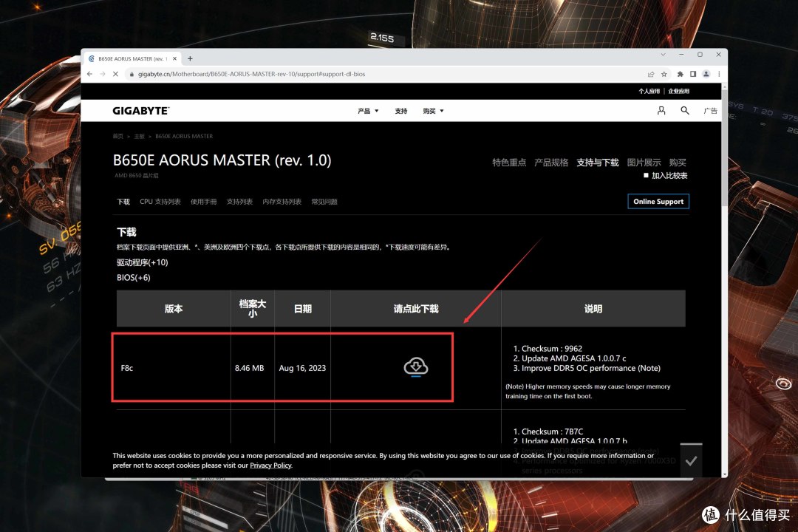Go to 主板 in the breadcrumb

pyautogui.click(x=140, y=137)
